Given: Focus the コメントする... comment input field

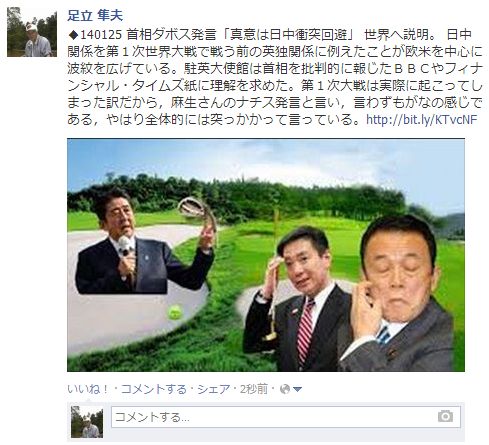Looking at the screenshot, I should [x=286, y=417].
